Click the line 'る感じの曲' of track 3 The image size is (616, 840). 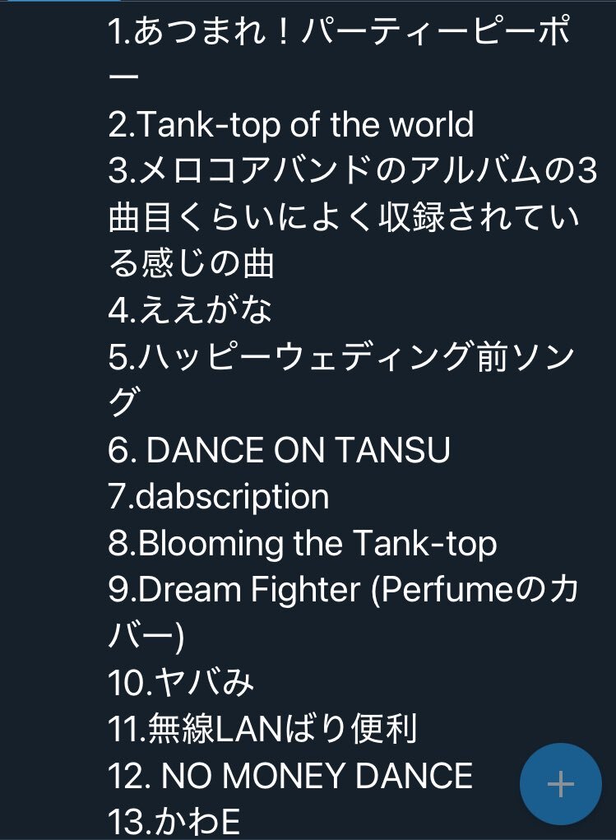coord(192,263)
